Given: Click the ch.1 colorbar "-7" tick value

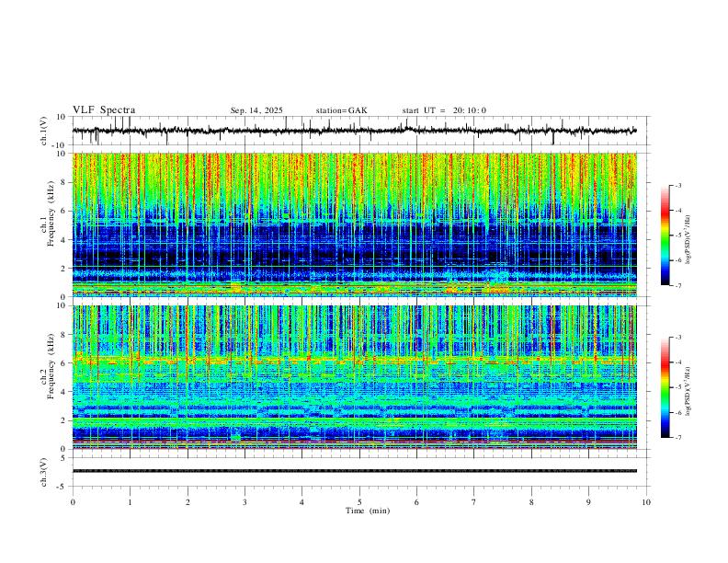Looking at the screenshot, I should coord(677,286).
